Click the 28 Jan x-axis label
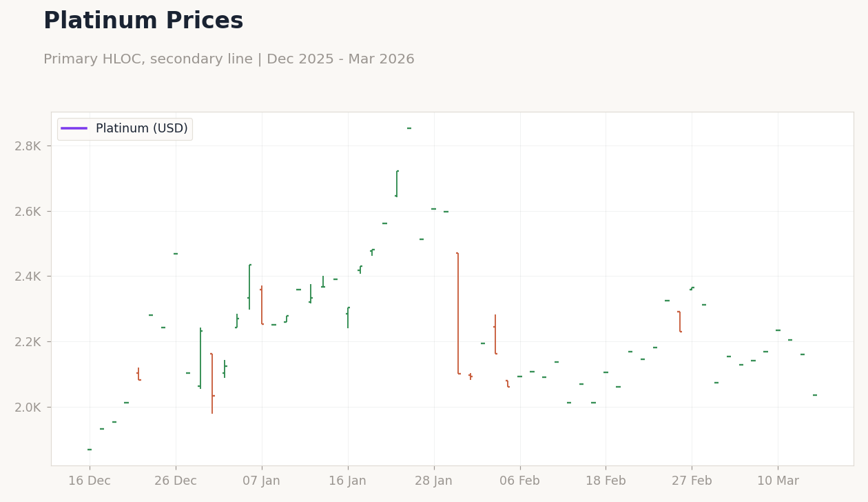The image size is (868, 502). (434, 481)
